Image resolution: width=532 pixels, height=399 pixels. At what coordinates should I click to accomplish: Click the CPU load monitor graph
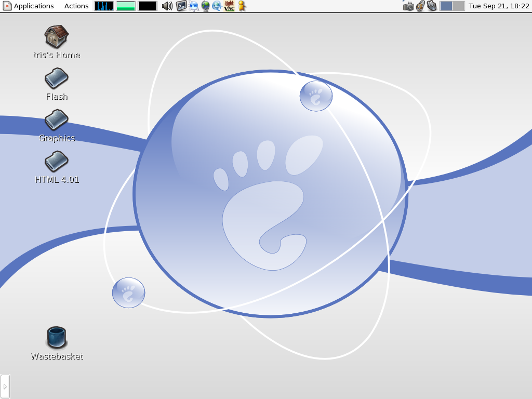pos(104,6)
